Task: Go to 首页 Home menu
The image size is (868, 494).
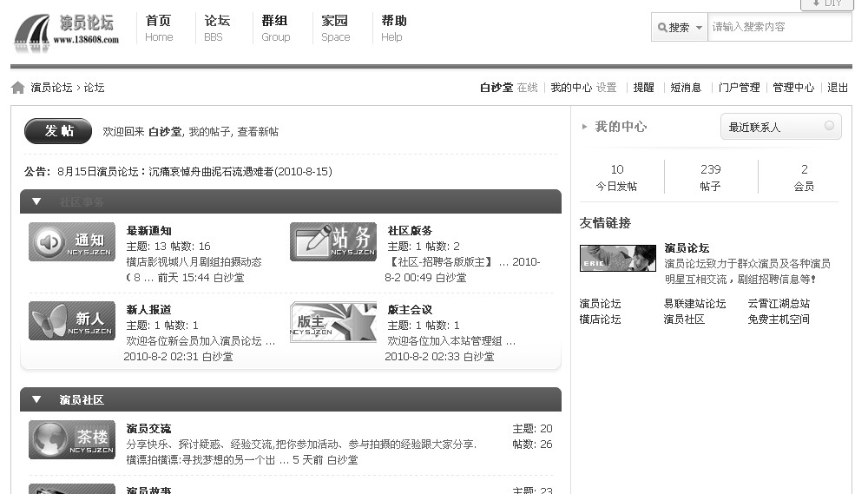Action: point(159,29)
